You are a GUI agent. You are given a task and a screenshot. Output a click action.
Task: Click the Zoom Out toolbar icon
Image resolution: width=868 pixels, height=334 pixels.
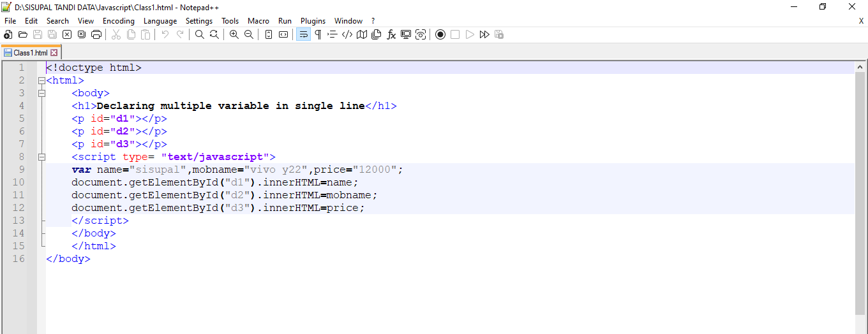[x=249, y=34]
